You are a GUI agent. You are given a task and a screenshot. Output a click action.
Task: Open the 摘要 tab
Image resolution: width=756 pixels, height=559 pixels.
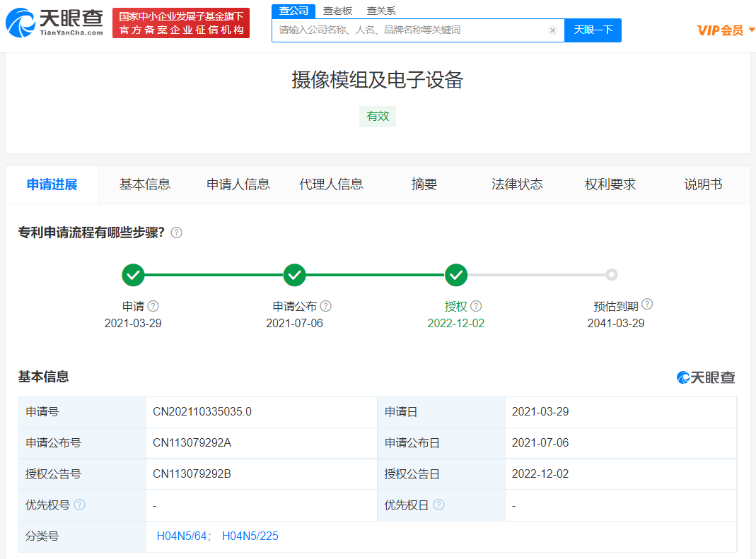424,184
